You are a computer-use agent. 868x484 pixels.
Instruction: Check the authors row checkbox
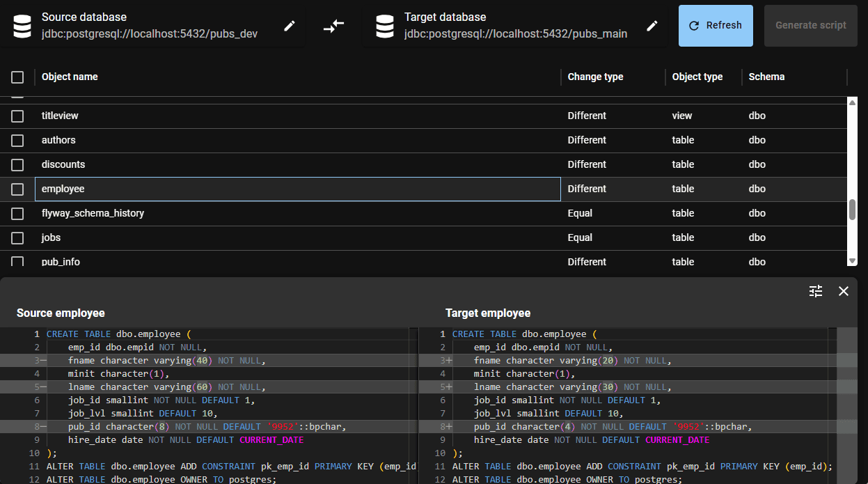pos(17,140)
